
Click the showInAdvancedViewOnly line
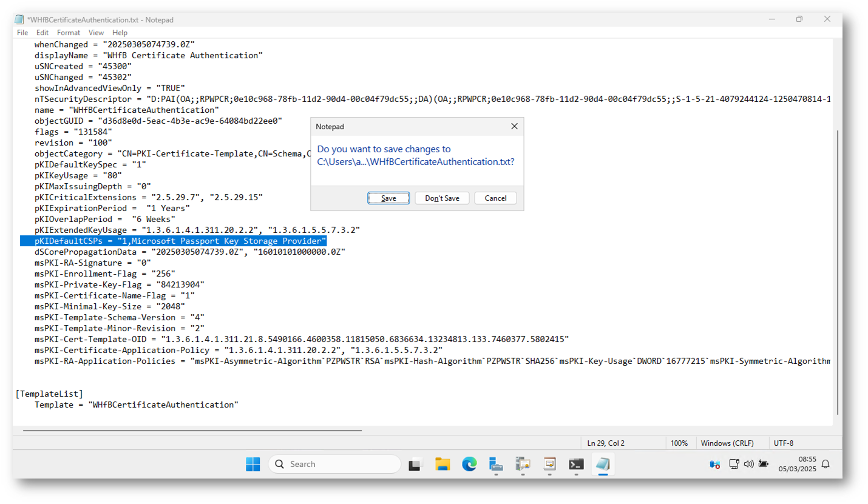coord(109,88)
